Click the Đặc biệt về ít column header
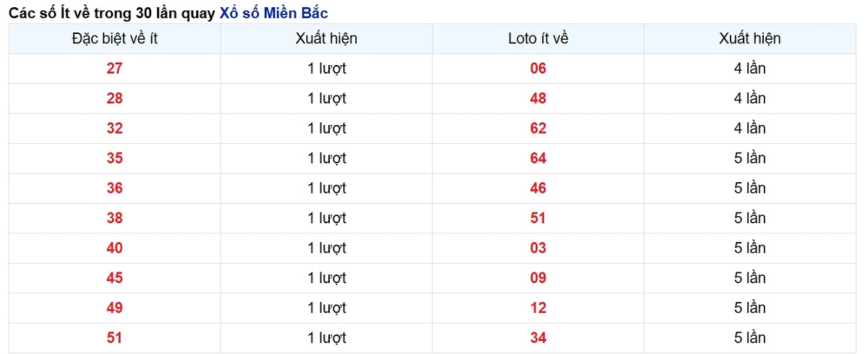868x354 pixels. point(114,39)
